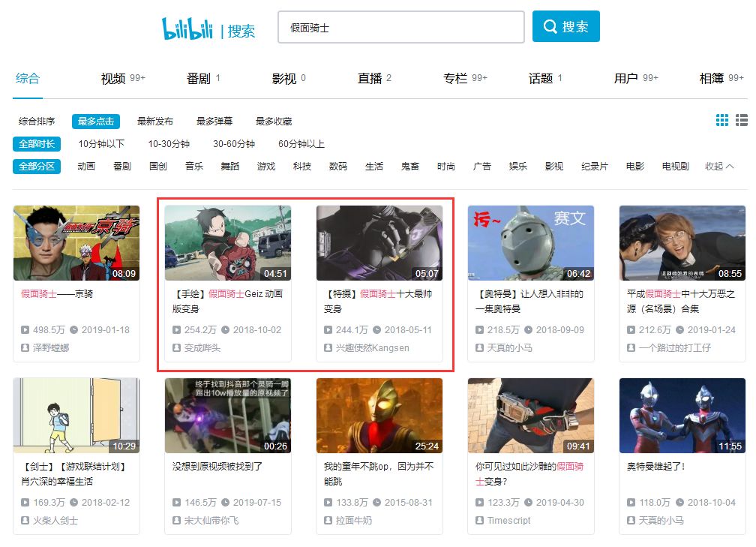756x547 pixels.
Task: Open title 你可见过如此沙雕的假面骑士变身
Action: pyautogui.click(x=529, y=473)
